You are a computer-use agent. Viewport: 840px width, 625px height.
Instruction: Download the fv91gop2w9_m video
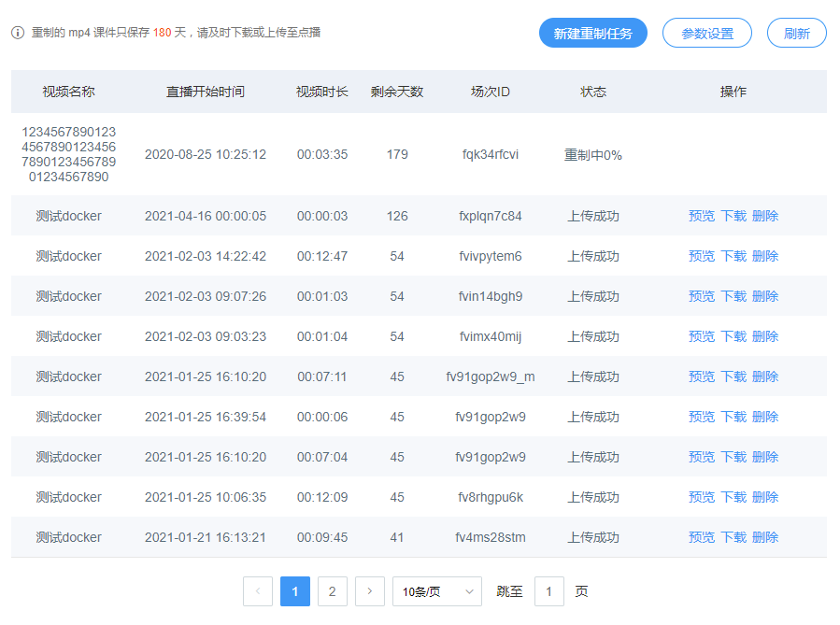tap(733, 376)
